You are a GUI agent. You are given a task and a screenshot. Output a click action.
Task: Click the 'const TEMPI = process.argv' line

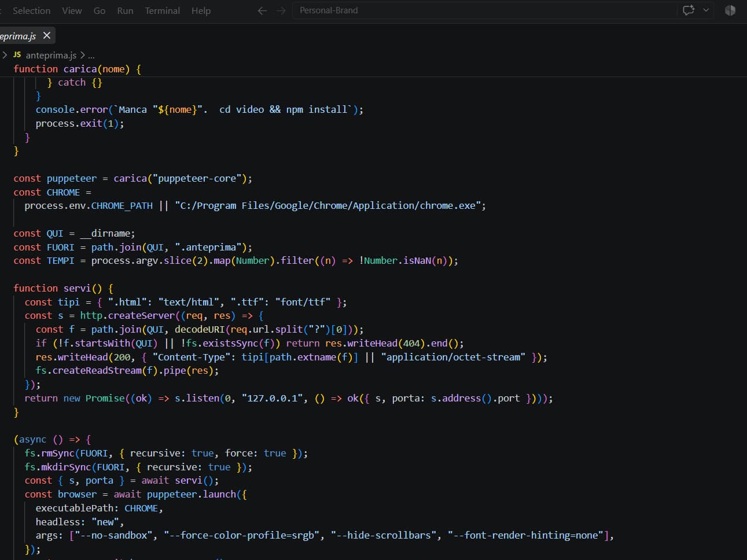(235, 260)
